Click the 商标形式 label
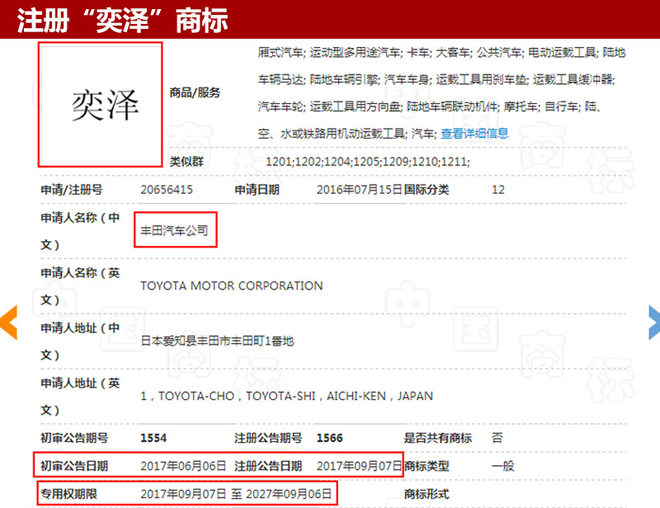 pyautogui.click(x=426, y=494)
